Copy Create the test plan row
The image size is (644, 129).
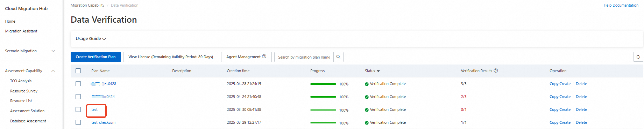point(560,109)
